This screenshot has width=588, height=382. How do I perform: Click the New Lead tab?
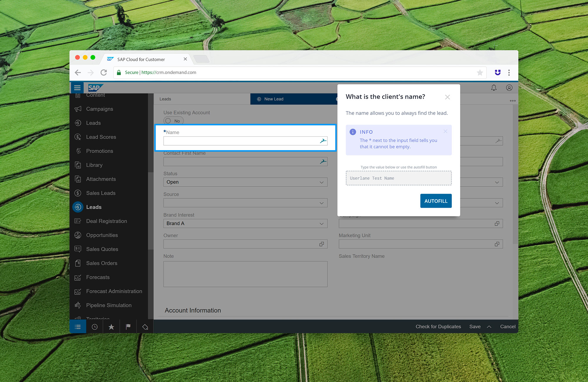tap(274, 99)
